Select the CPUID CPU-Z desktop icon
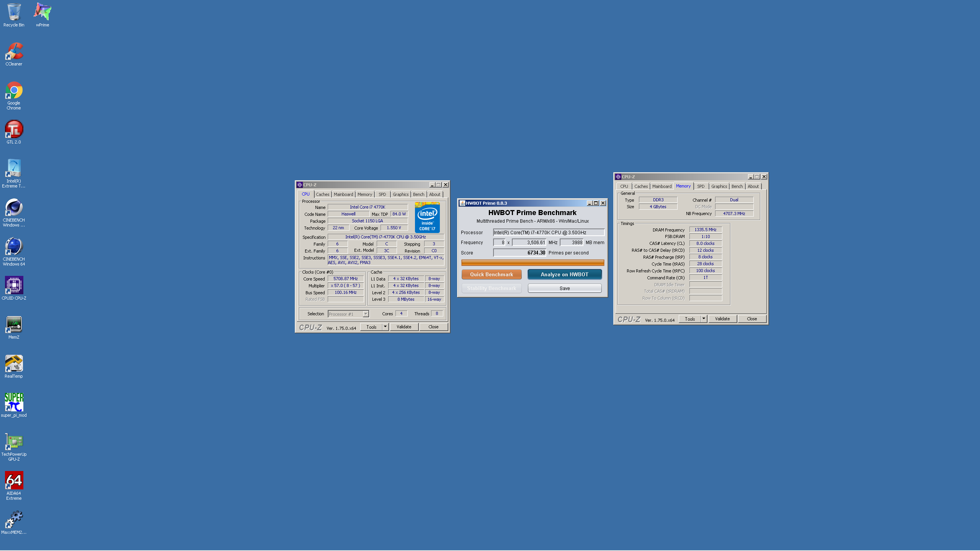 tap(14, 289)
